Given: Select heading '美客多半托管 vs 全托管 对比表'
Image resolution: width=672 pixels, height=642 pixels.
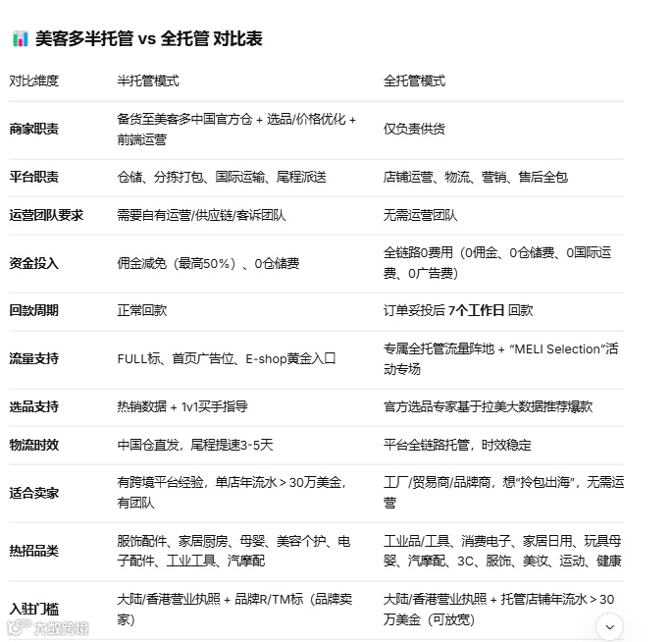Looking at the screenshot, I should [x=149, y=38].
